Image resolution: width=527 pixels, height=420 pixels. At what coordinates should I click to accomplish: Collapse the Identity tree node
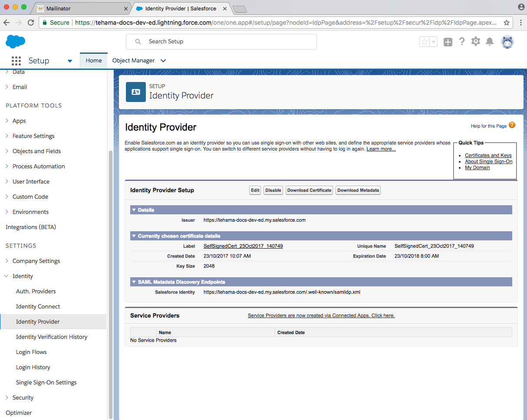tap(7, 276)
